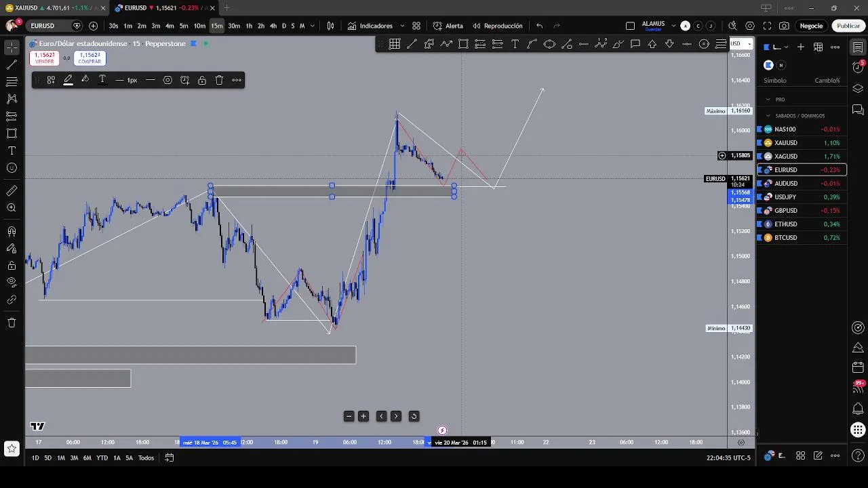Select the 1h timeframe

249,26
